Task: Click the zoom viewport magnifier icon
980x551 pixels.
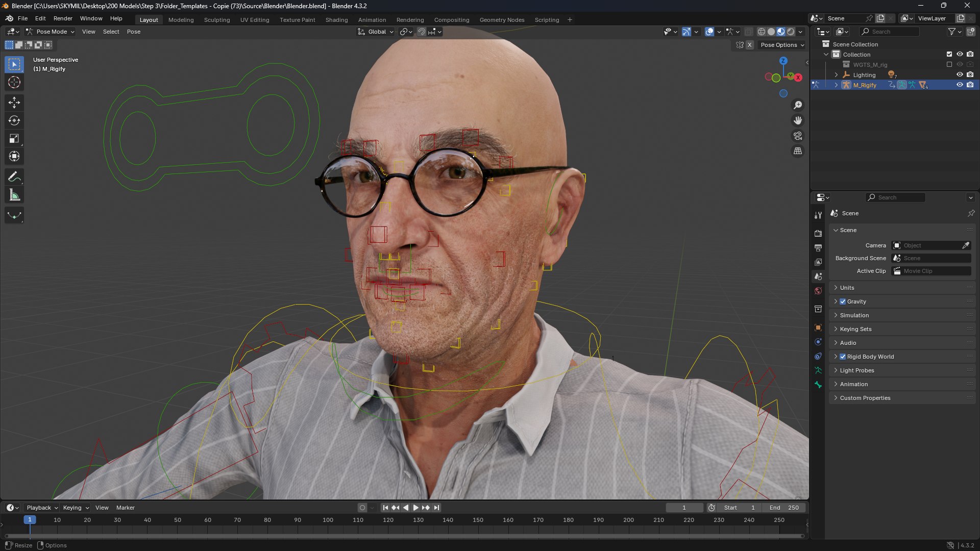Action: 798,105
